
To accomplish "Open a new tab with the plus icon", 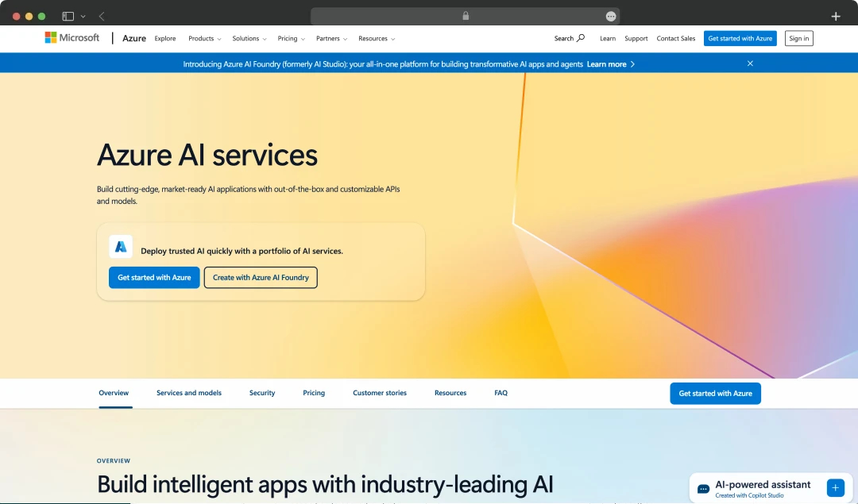I will [835, 15].
